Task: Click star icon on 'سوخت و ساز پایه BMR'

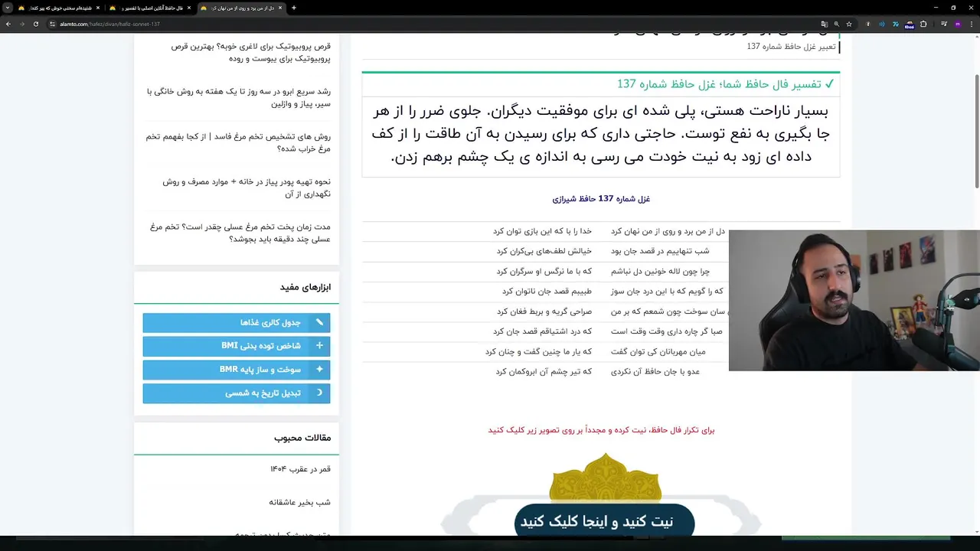Action: pyautogui.click(x=319, y=370)
